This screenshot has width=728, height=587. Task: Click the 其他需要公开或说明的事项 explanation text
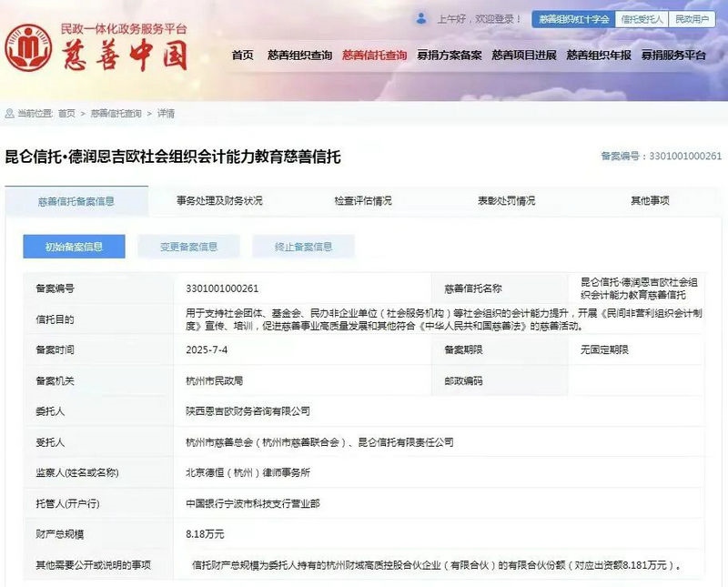[x=437, y=565]
